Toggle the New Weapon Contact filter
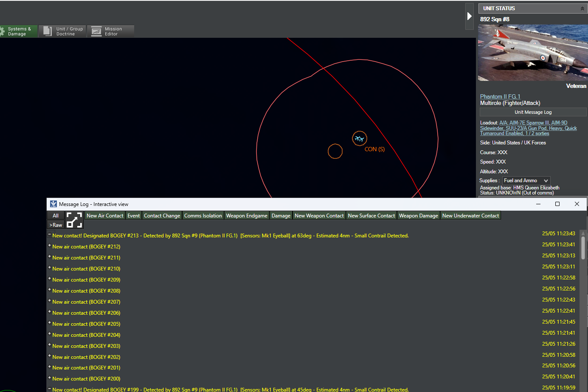The height and width of the screenshot is (392, 588). (319, 216)
